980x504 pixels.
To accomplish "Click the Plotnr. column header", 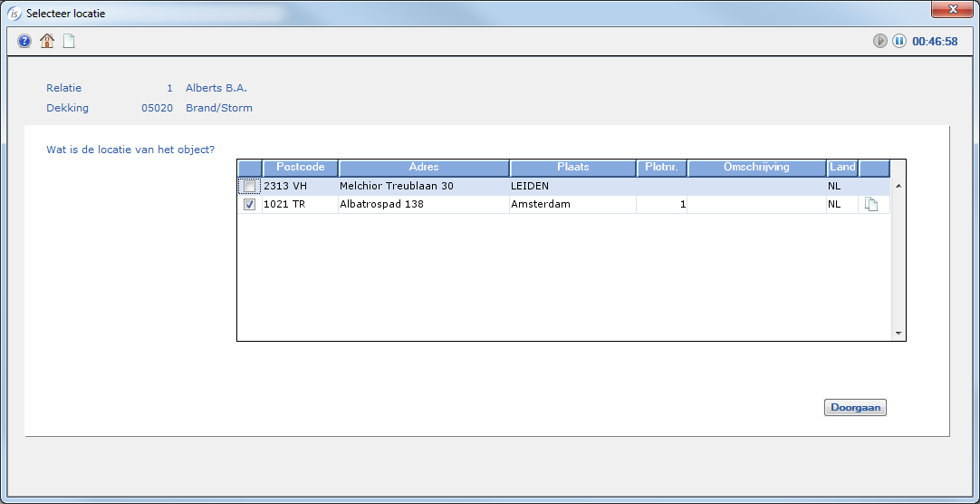I will pyautogui.click(x=661, y=168).
